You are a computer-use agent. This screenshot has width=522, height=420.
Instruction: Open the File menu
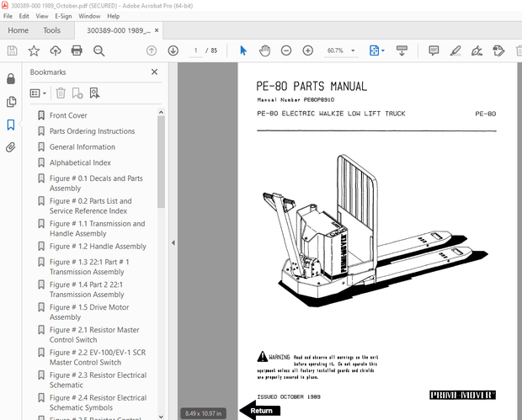coord(8,16)
